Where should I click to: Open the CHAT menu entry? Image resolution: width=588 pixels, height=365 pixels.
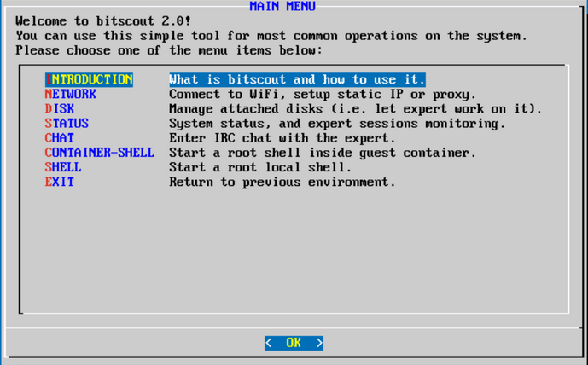(x=60, y=138)
